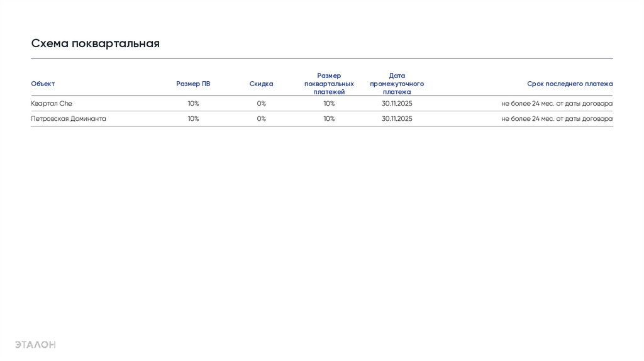Click the "Квартал Che" row label
This screenshot has height=361, width=644.
pos(52,103)
